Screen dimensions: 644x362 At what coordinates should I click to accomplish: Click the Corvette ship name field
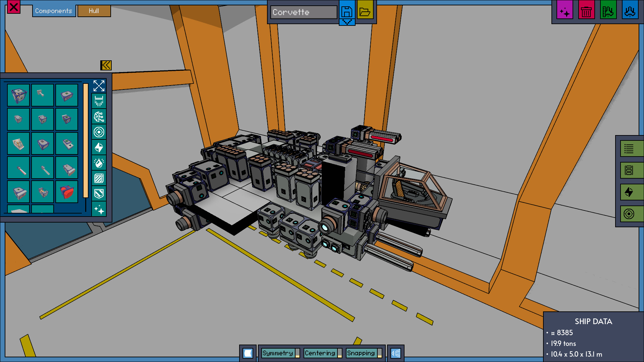[x=302, y=12]
